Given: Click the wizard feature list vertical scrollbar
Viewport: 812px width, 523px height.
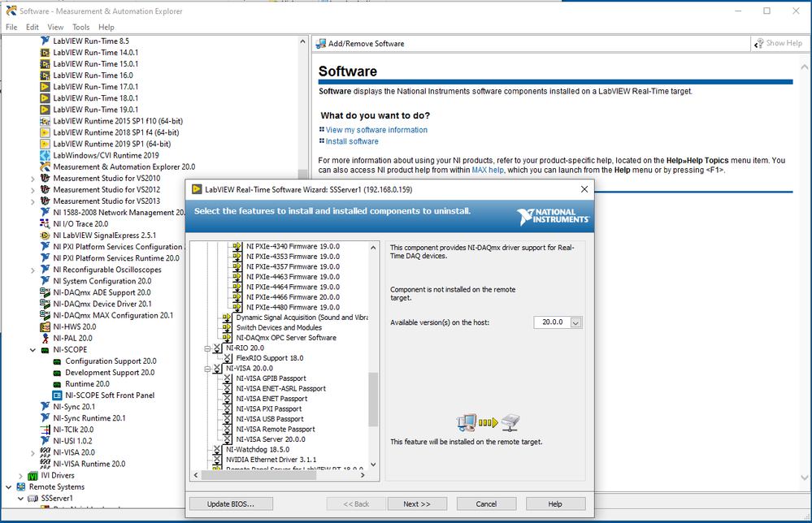Looking at the screenshot, I should tap(373, 398).
